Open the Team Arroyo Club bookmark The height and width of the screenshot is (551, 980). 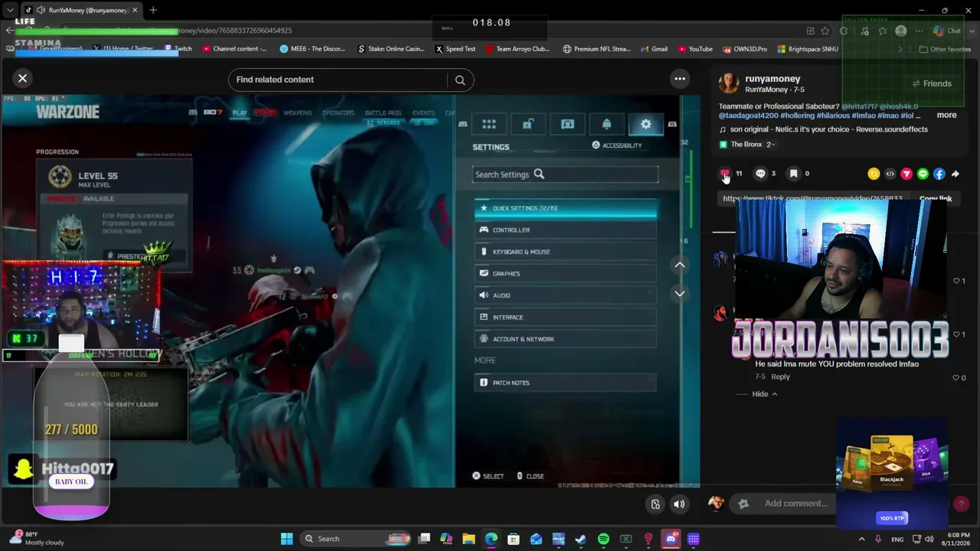(518, 49)
